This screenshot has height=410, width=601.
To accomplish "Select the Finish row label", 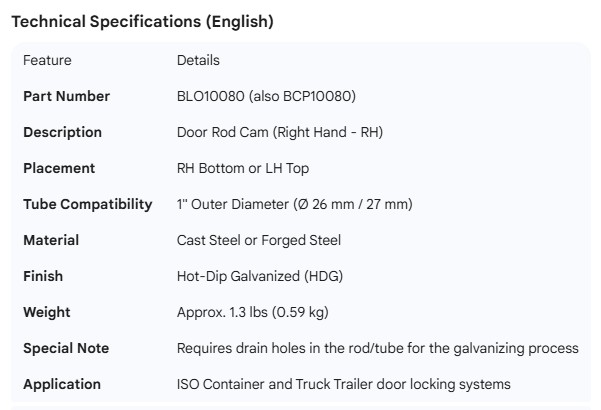I will tap(43, 276).
